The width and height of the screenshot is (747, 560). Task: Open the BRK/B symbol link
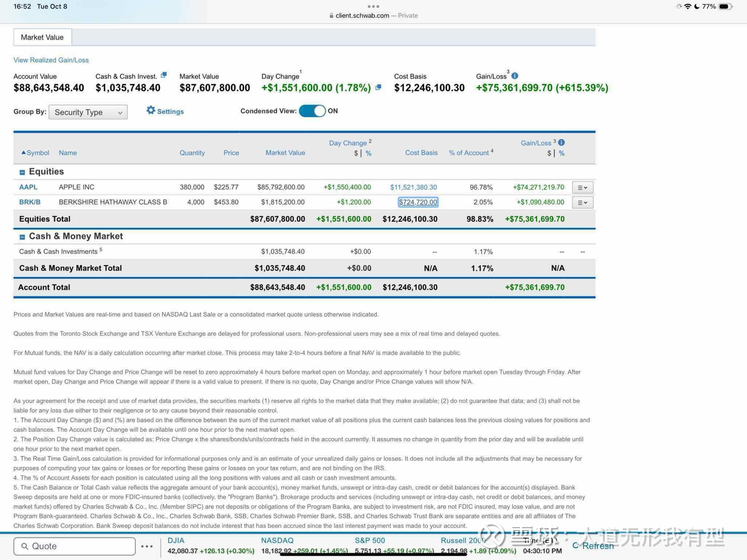pyautogui.click(x=30, y=202)
